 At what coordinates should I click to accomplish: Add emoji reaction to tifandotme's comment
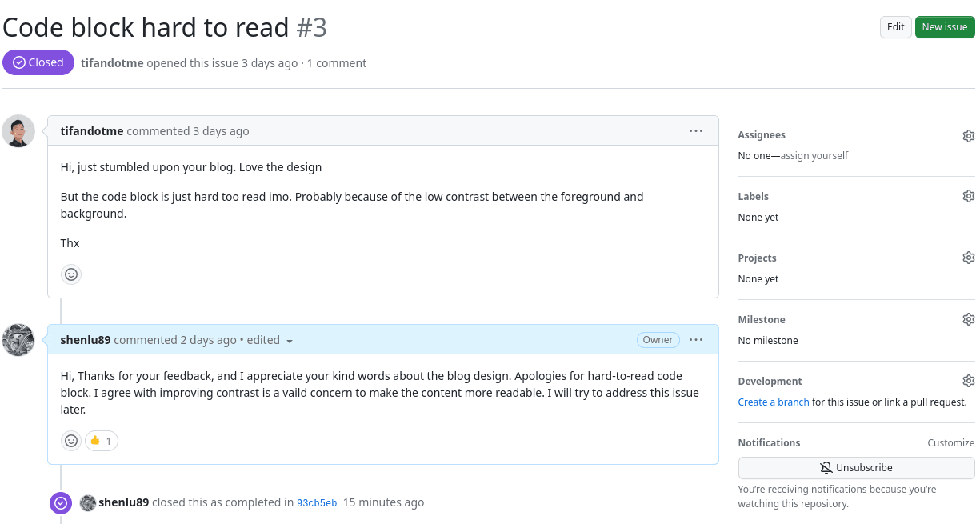tap(71, 274)
